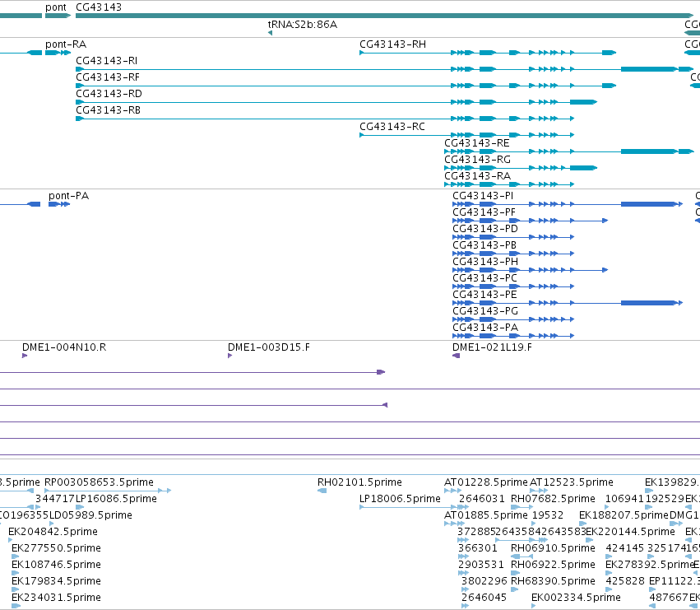Click the 366301 EST label
Viewport: 700px width, 610px height.
(478, 548)
